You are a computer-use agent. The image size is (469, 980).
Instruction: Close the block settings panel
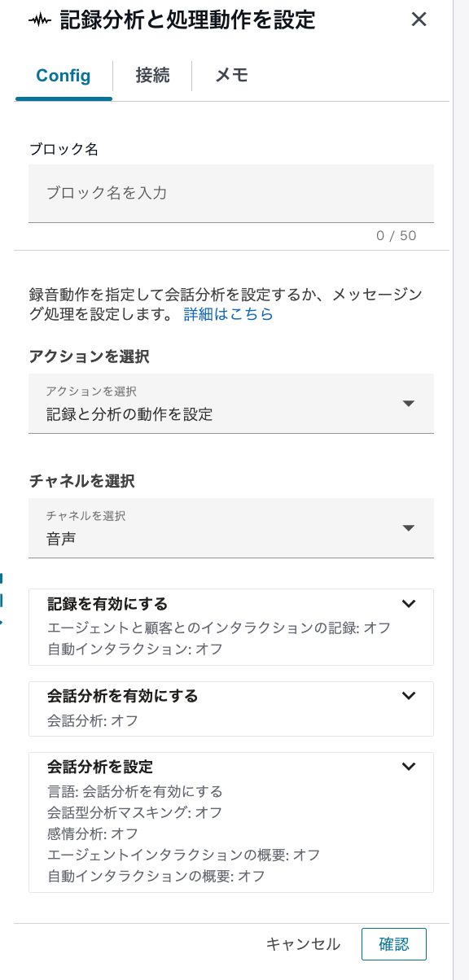pos(419,19)
